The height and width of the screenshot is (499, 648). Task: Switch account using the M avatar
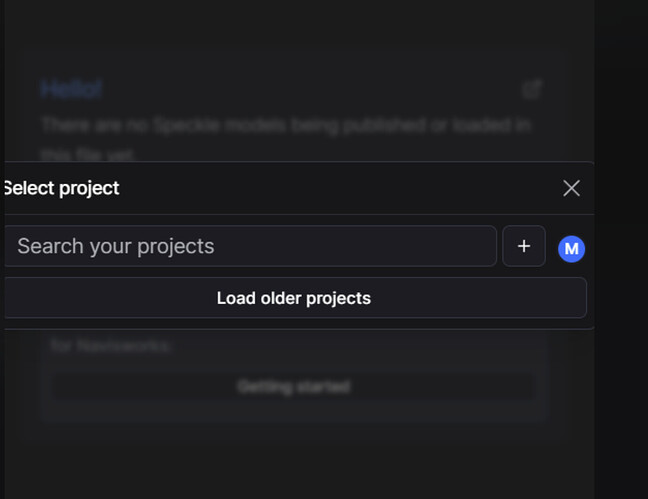571,249
